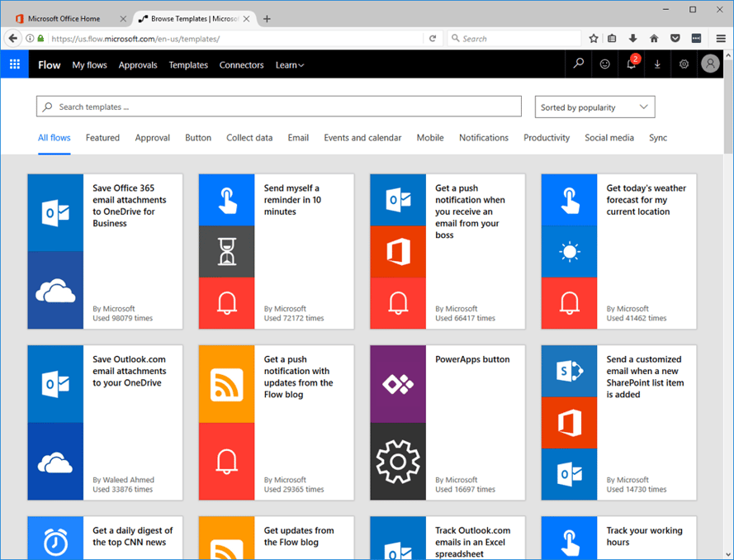Image resolution: width=734 pixels, height=560 pixels.
Task: Open a new browser tab
Action: (267, 19)
